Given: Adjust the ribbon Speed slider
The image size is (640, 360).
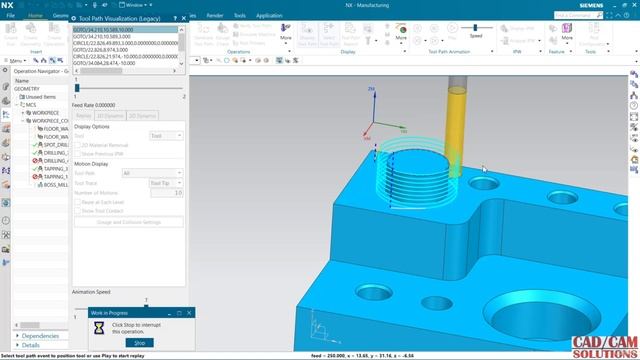Looking at the screenshot, I should pyautogui.click(x=475, y=28).
